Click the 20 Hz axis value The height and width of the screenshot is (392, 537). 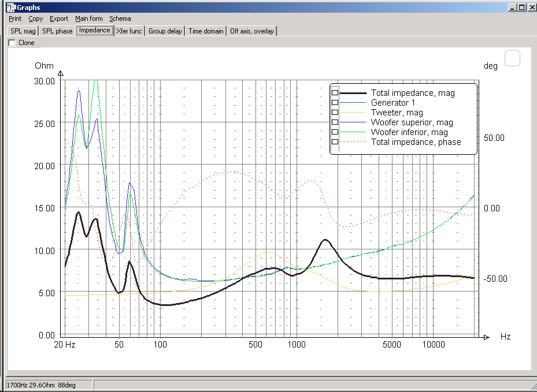point(65,345)
